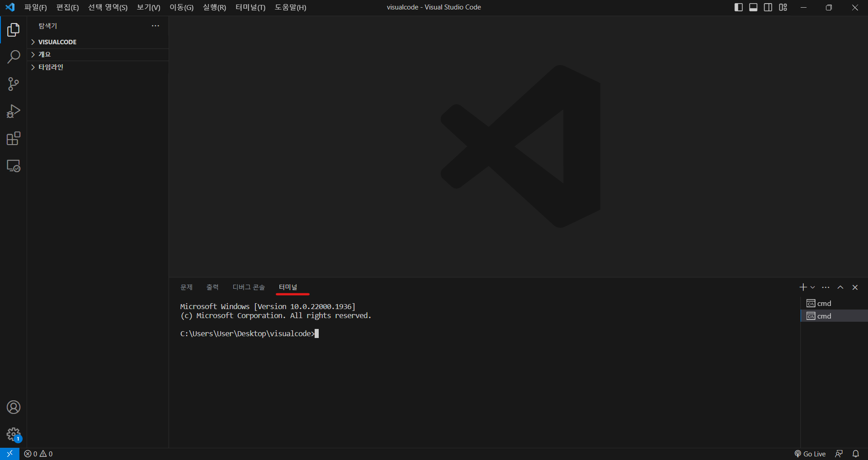
Task: Open Explorer more actions ellipsis
Action: [x=156, y=26]
